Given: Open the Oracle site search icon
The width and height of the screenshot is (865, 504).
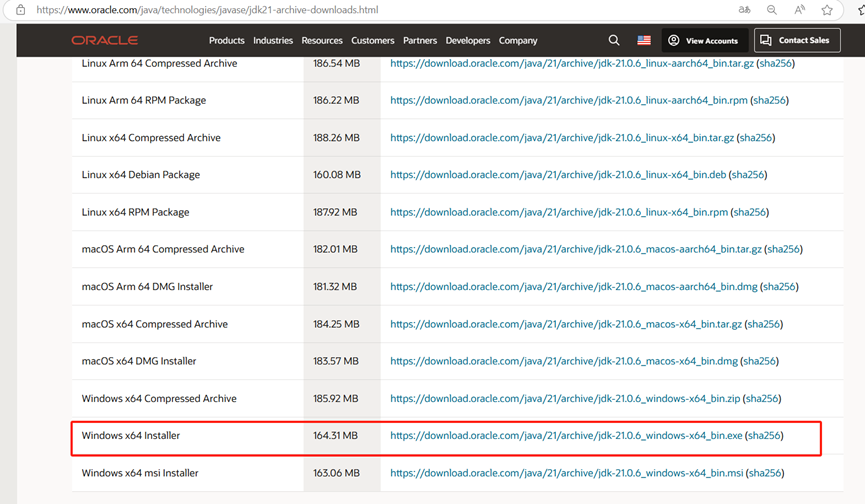Looking at the screenshot, I should point(614,40).
